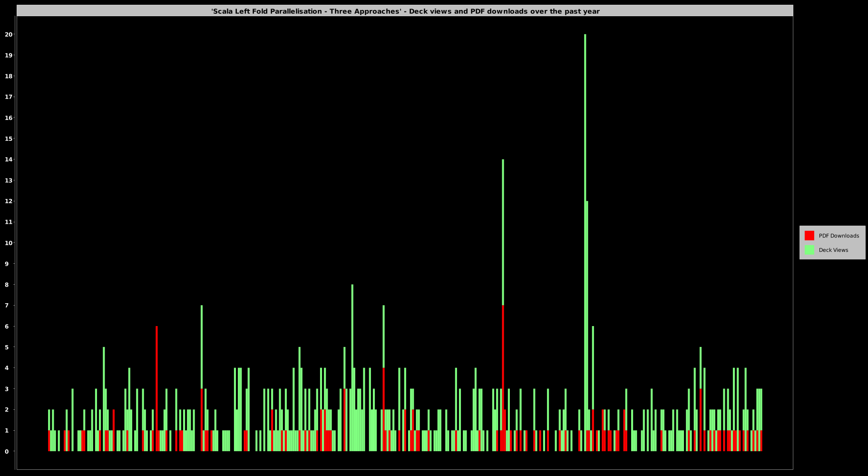This screenshot has height=476, width=868.
Task: Click the y-axis label 6
Action: (x=7, y=327)
